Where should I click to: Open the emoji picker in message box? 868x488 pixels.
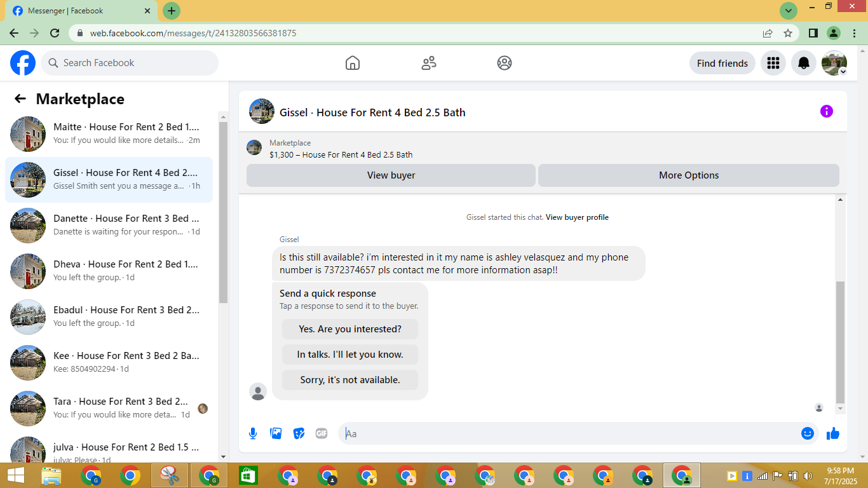[808, 433]
